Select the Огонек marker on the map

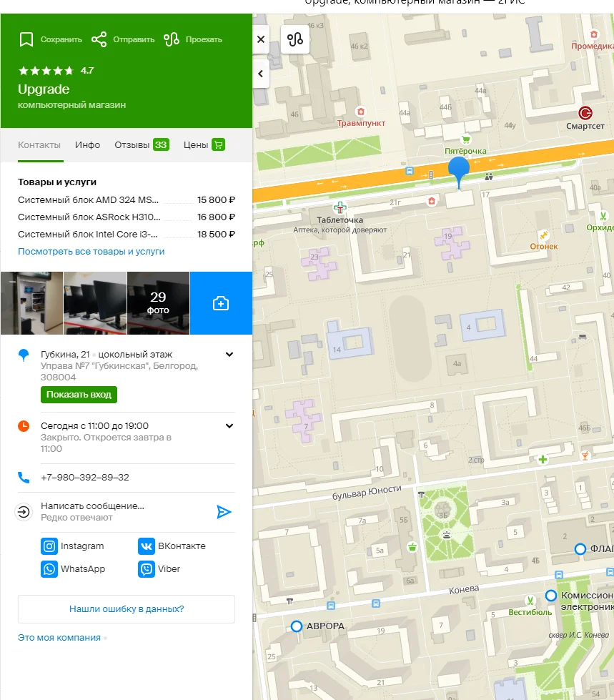click(543, 235)
